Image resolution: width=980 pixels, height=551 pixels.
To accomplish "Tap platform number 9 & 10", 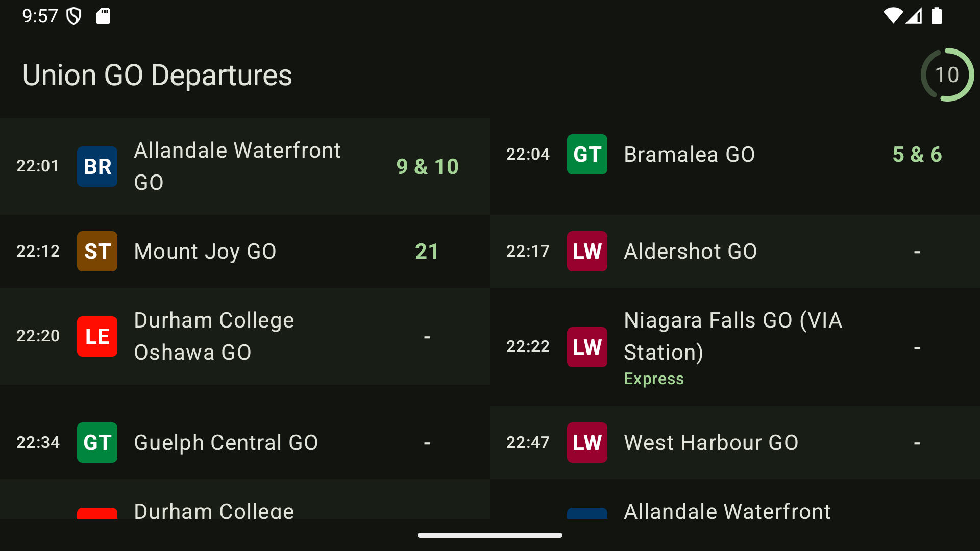I will [x=427, y=166].
